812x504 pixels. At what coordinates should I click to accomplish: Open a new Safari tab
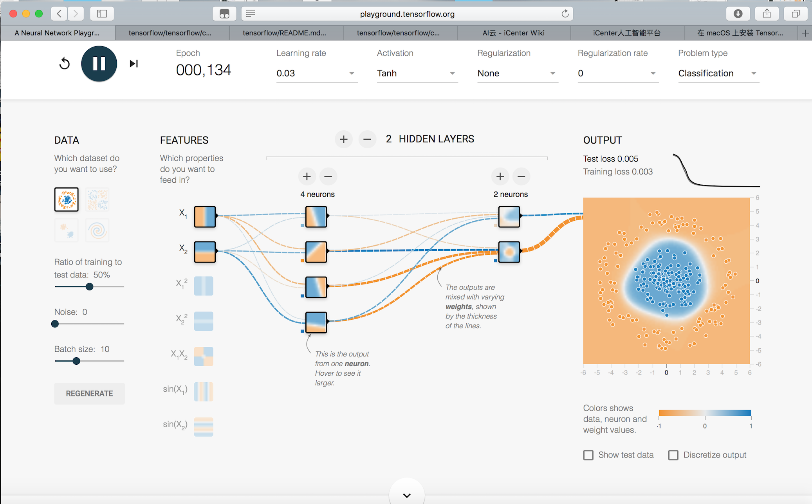[805, 33]
